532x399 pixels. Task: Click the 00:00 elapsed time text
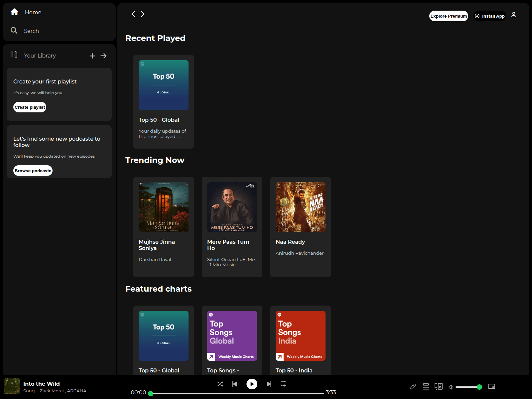138,392
